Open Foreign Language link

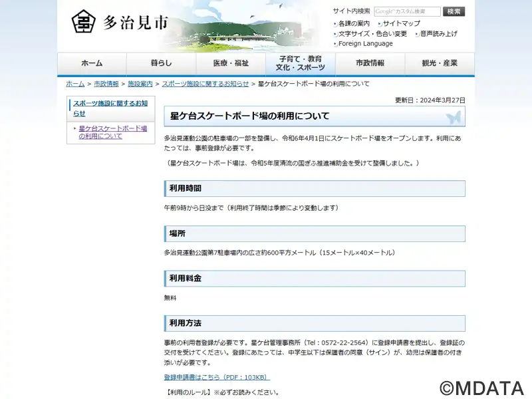click(x=365, y=43)
